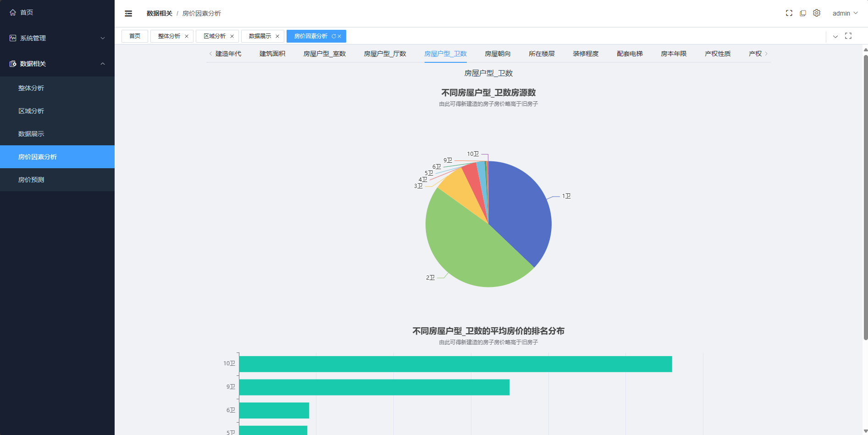
Task: Click the 10卫 horizontal bar
Action: tap(455, 364)
